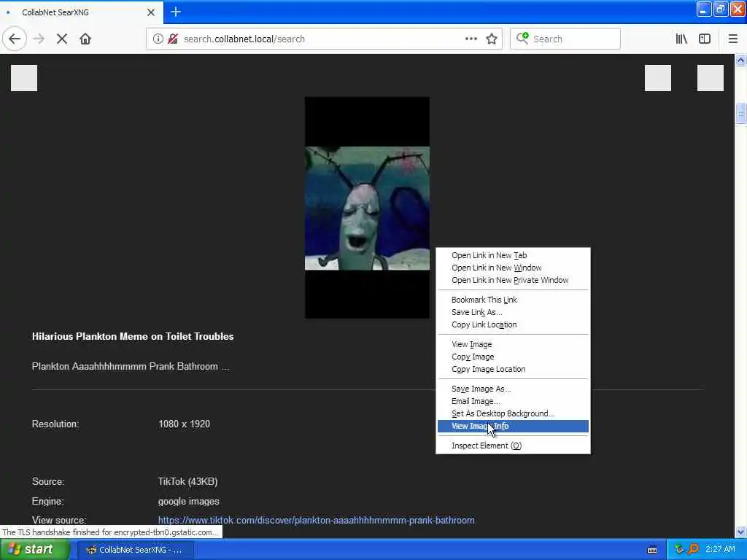Click the leftmost of two top-right square buttons

(x=657, y=77)
